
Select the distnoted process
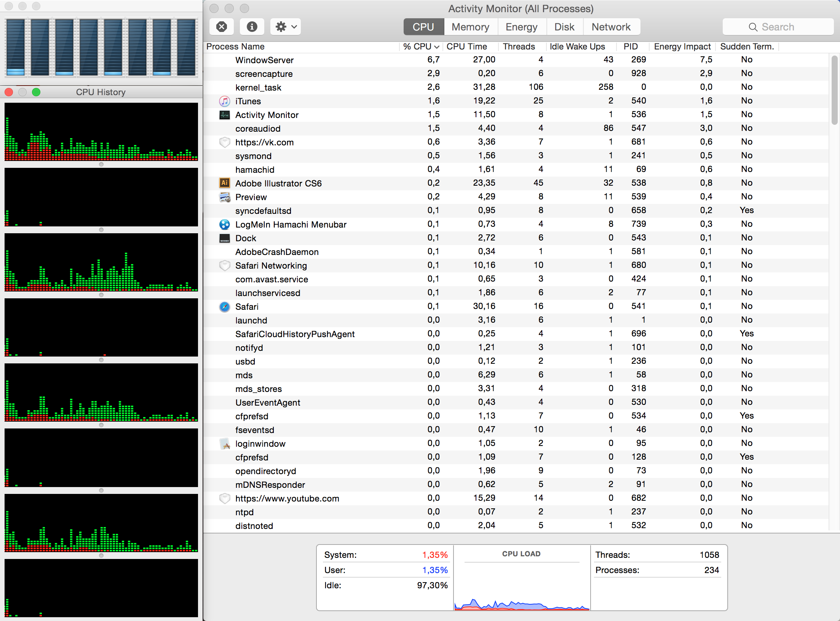pyautogui.click(x=516, y=525)
